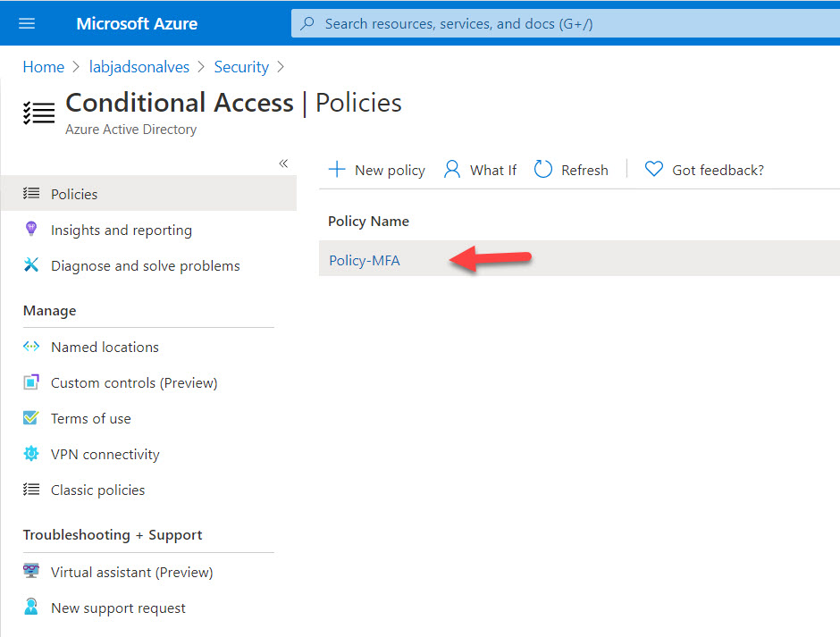
Task: Select Policies in the side menu
Action: tap(74, 194)
